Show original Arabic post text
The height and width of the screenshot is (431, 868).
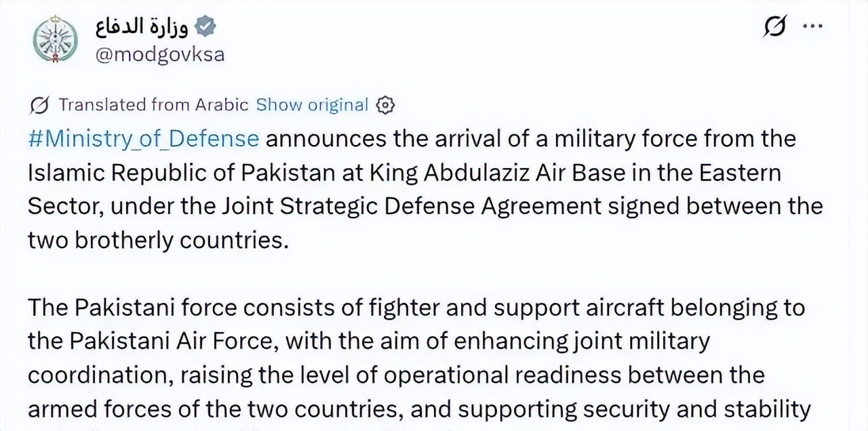(x=311, y=105)
